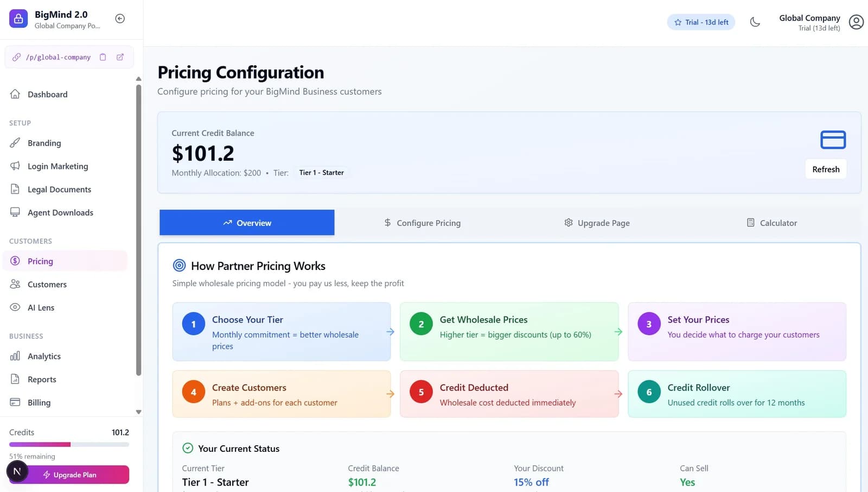The width and height of the screenshot is (868, 492).
Task: Open the AI Lens section
Action: [41, 307]
